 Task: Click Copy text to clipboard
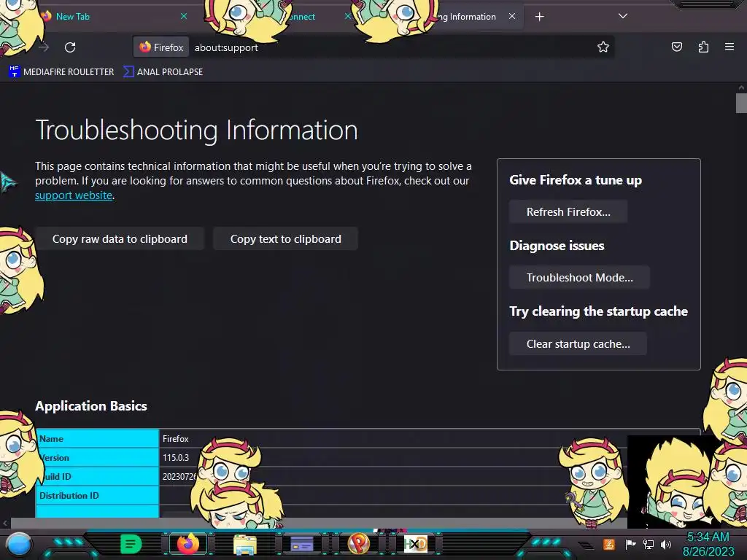click(x=285, y=238)
